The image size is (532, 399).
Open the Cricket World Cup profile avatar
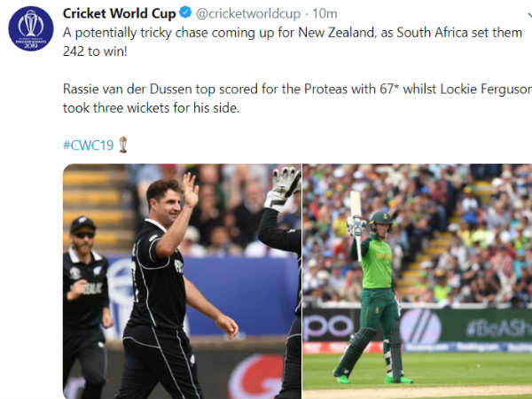click(31, 29)
